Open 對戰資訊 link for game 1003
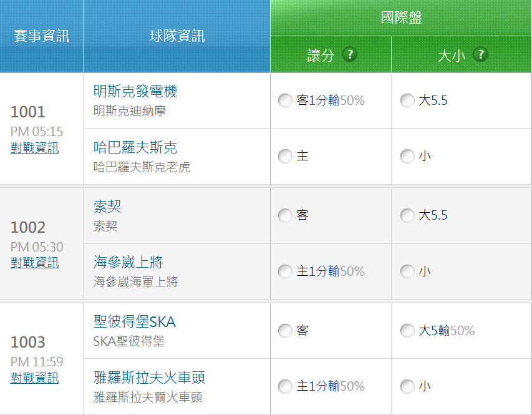532x415 pixels. point(35,378)
